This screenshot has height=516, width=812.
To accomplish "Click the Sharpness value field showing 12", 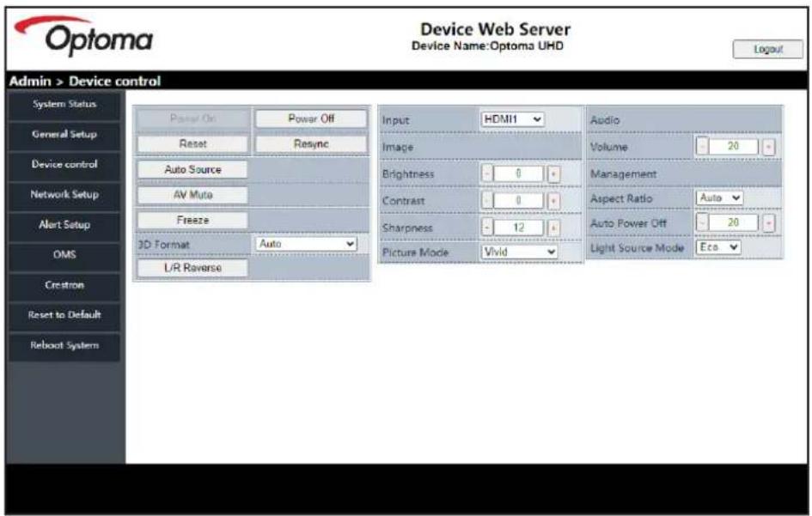I will pos(519,228).
